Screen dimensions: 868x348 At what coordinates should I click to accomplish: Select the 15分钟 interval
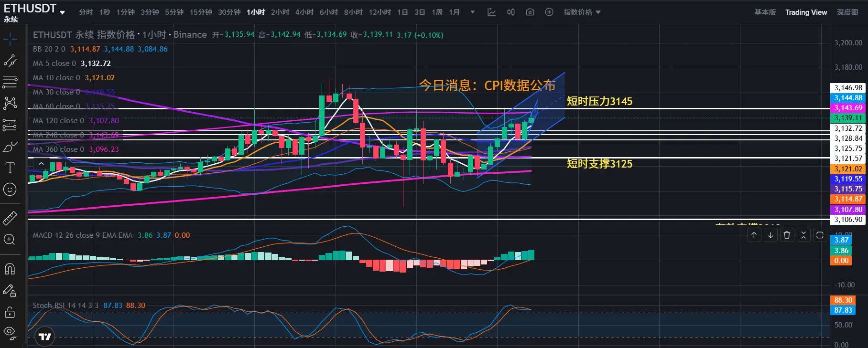point(201,12)
